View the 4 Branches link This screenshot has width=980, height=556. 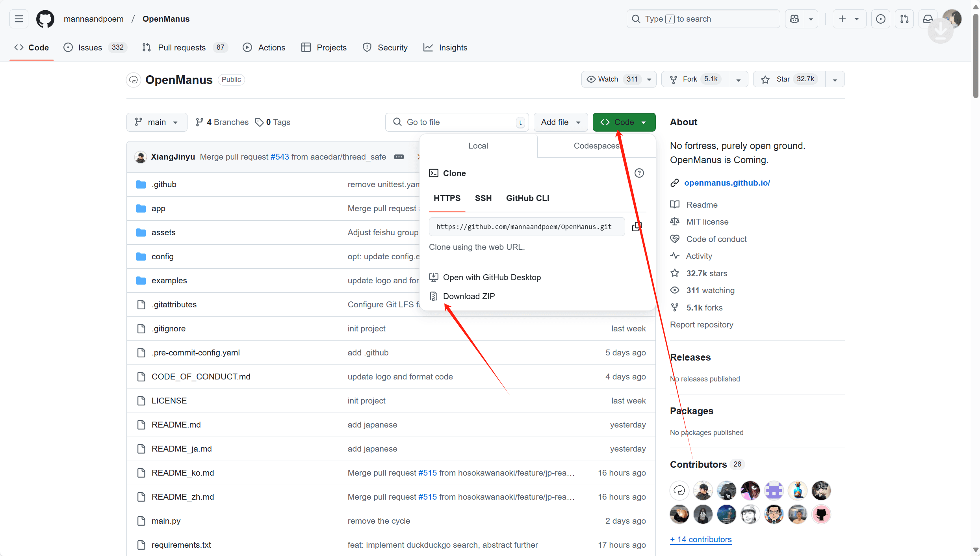tap(222, 122)
